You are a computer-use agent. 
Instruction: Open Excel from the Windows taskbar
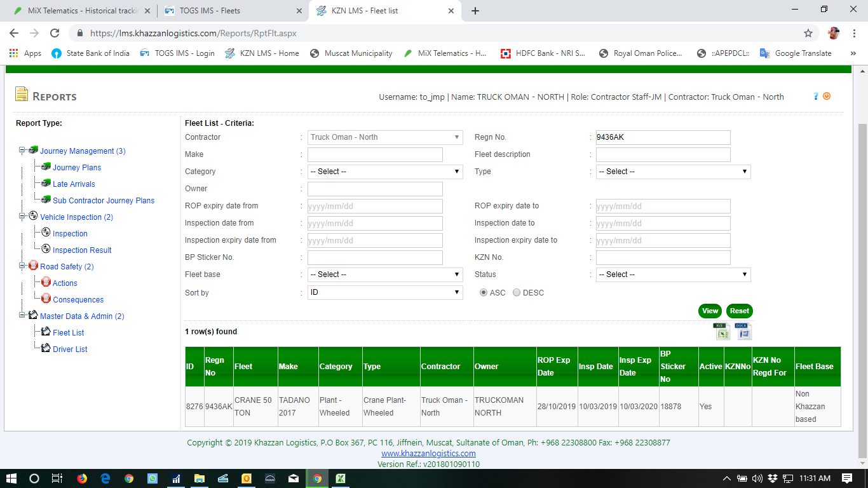point(341,478)
